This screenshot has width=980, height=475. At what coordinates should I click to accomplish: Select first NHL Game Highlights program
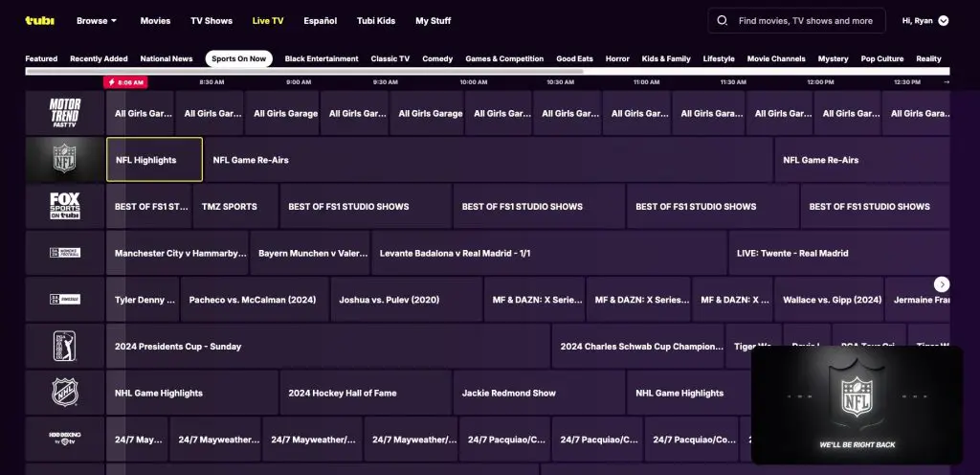pos(192,393)
